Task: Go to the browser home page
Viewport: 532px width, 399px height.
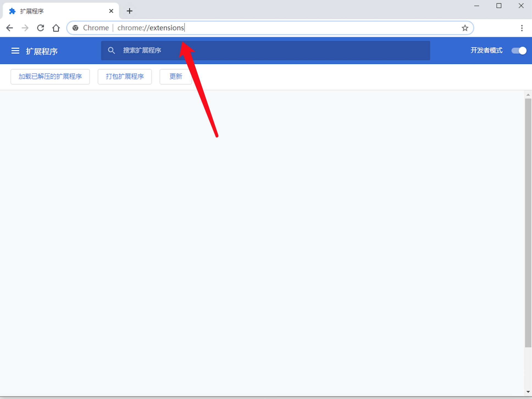Action: coord(56,28)
